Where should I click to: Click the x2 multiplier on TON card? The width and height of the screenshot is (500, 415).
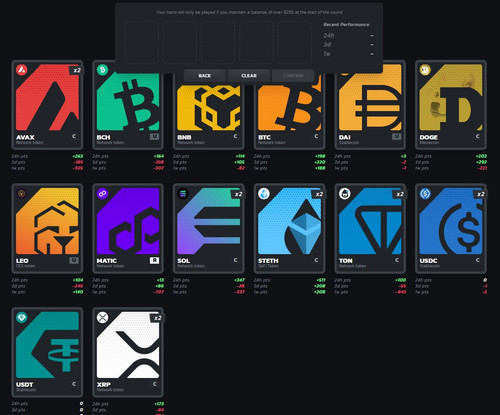[x=400, y=194]
